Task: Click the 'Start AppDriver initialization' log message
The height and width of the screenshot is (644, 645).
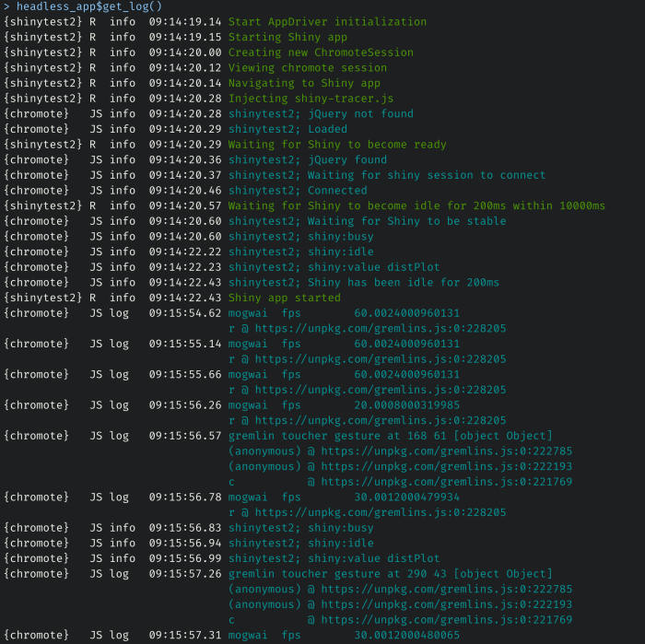Action: 327,22
